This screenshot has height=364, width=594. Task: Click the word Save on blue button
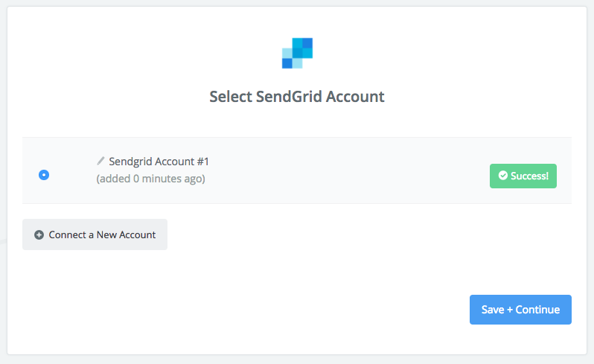pyautogui.click(x=493, y=310)
